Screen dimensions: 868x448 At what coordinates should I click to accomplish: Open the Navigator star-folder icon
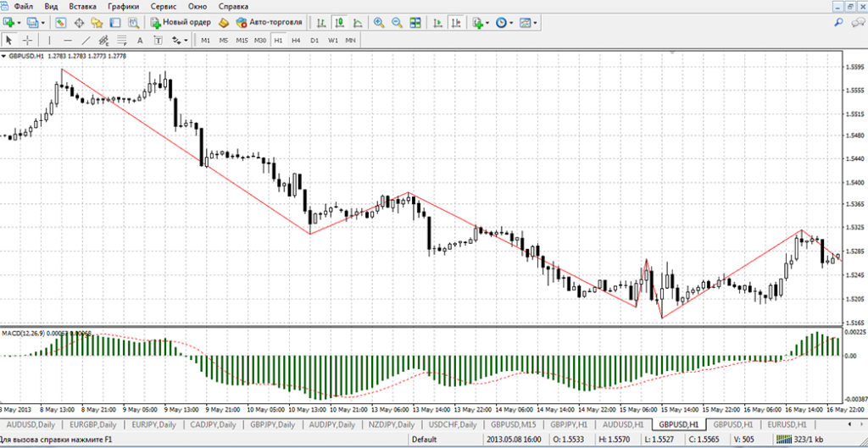coord(97,23)
